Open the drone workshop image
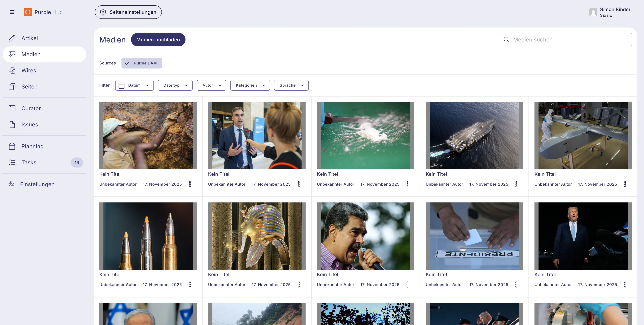This screenshot has height=325, width=644. coord(583,136)
